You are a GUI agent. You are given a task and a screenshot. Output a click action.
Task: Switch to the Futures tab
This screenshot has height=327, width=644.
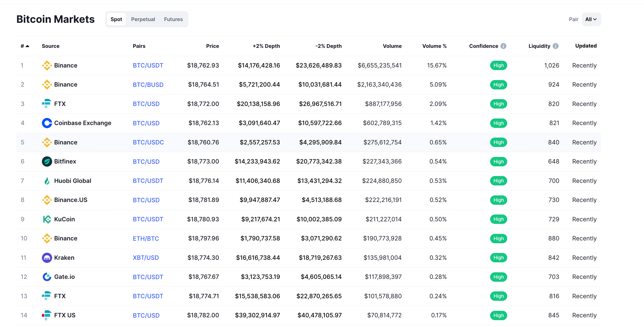coord(173,19)
